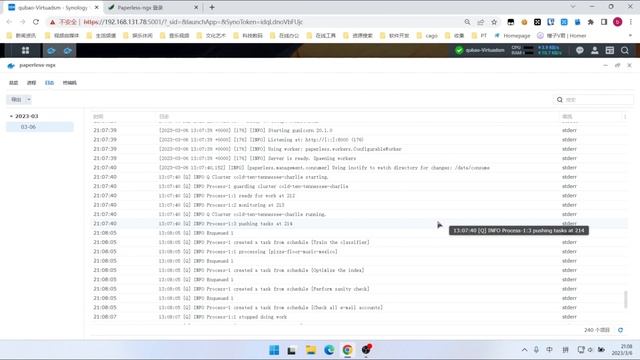
Task: Bookmark this page with the star icon
Action: click(x=494, y=22)
